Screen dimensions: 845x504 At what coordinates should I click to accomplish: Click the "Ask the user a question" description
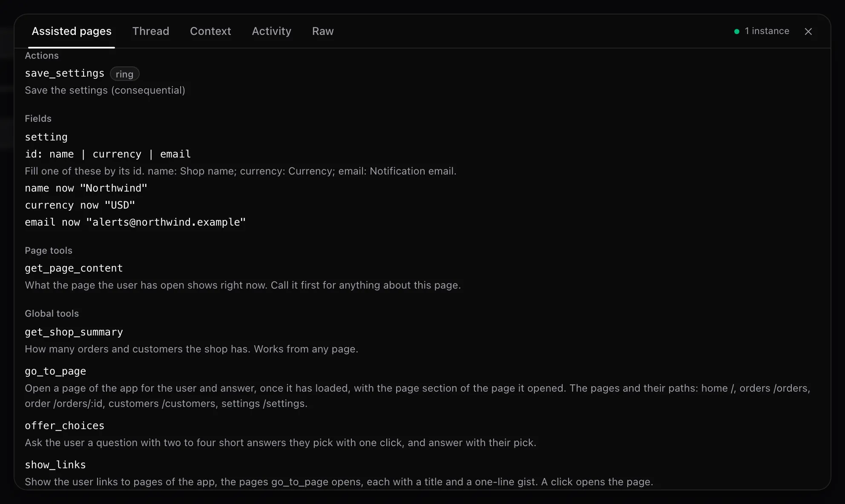tap(280, 443)
